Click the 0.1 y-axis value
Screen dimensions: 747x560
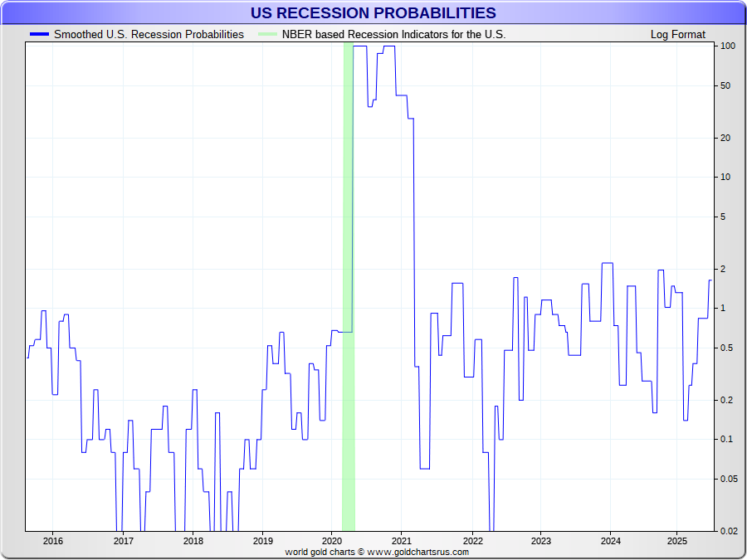pyautogui.click(x=726, y=439)
